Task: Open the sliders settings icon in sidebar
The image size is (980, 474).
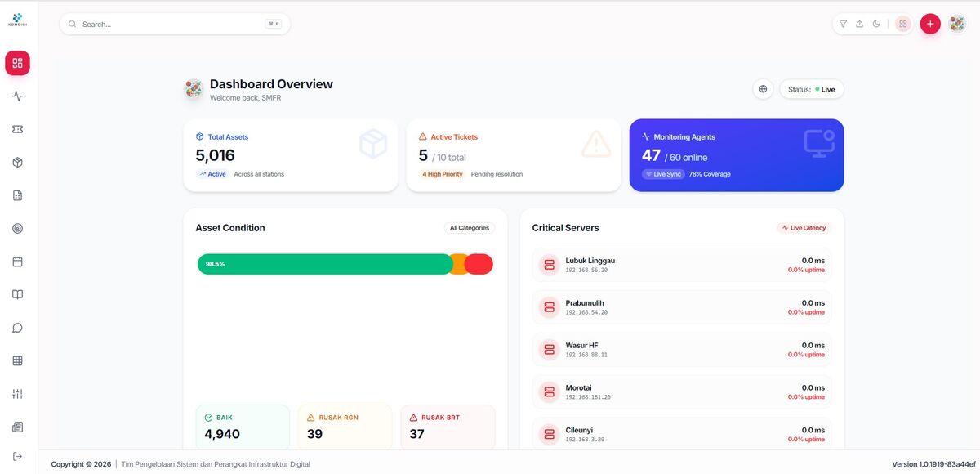Action: 17,394
